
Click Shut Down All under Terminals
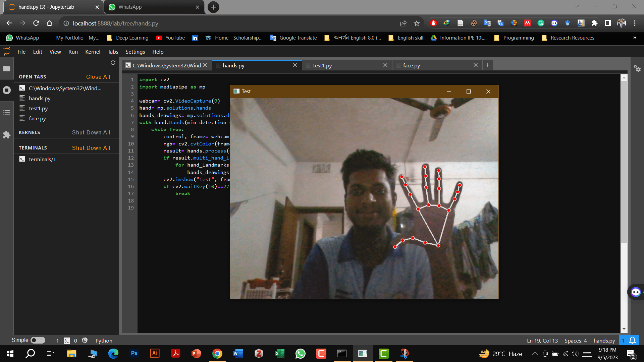[x=91, y=148]
